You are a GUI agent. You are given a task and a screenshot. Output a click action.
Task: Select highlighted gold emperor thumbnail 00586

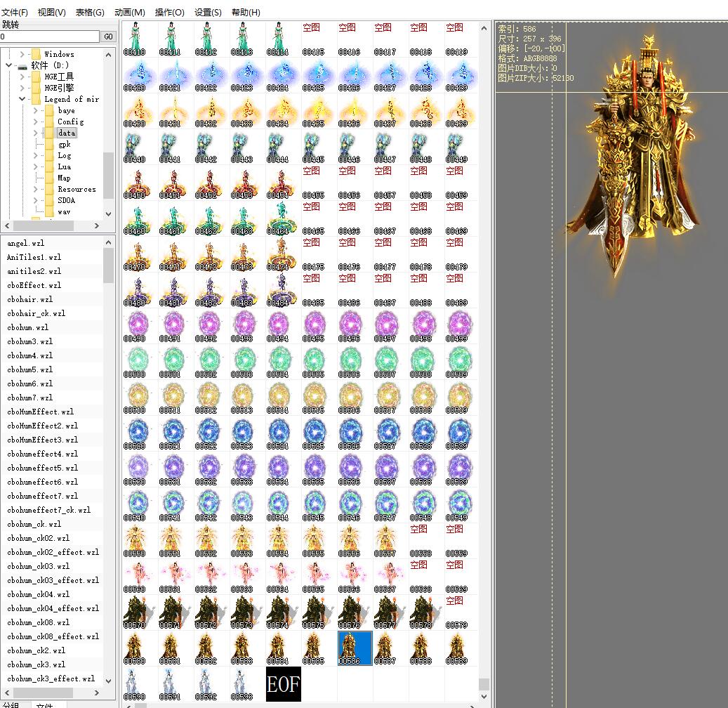pyautogui.click(x=355, y=648)
